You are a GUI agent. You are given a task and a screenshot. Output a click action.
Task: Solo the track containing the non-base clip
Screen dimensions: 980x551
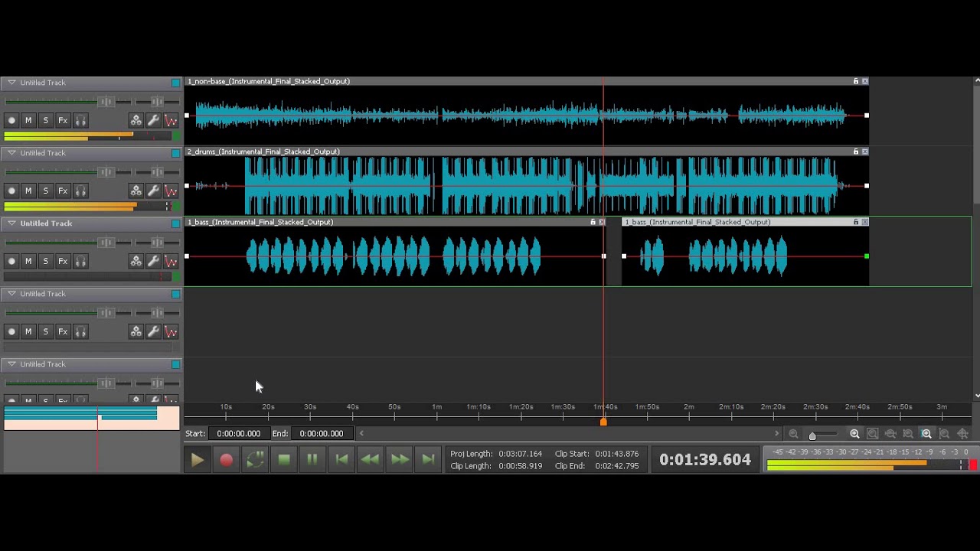coord(45,120)
